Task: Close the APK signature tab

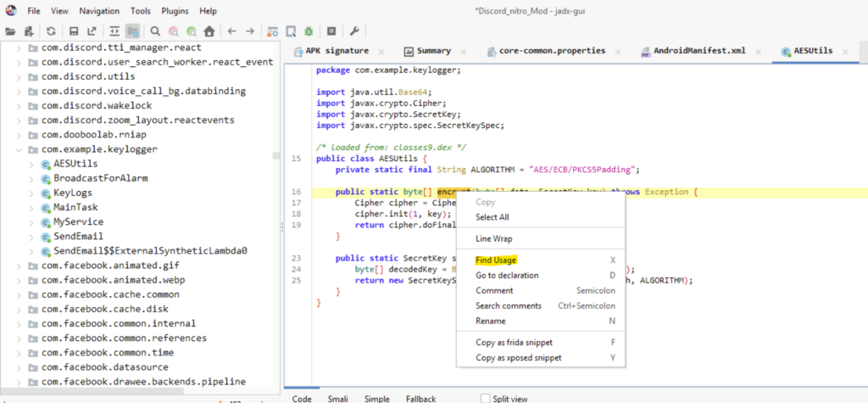Action: click(381, 51)
